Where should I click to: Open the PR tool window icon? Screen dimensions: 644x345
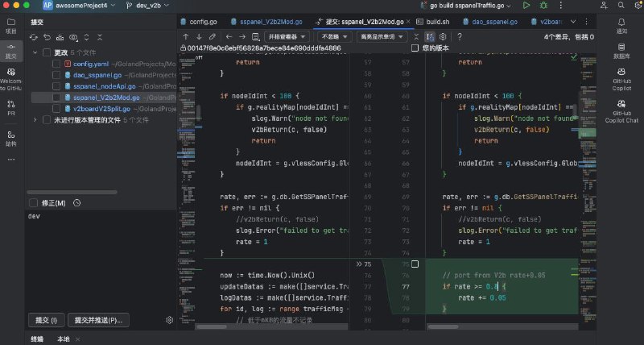tap(11, 107)
